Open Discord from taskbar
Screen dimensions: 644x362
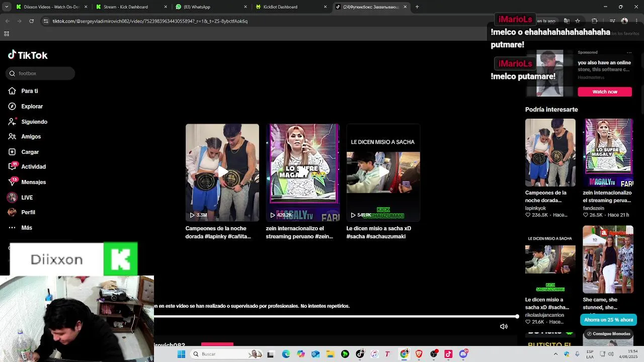pos(463,354)
